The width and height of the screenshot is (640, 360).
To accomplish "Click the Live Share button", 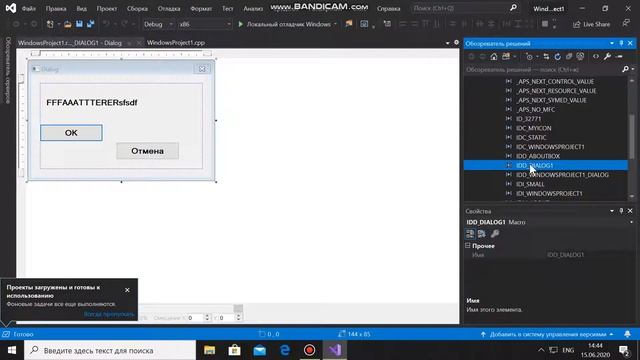I will 591,24.
